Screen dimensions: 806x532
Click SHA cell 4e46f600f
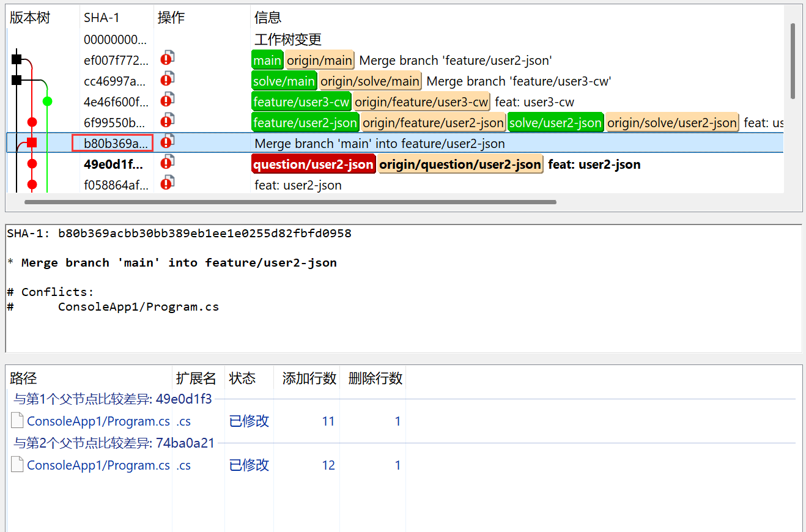point(116,102)
